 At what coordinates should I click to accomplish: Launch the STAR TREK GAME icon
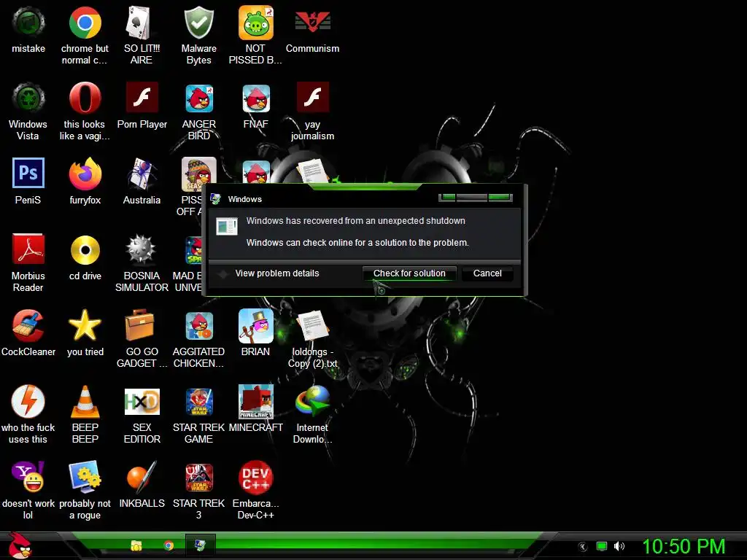pos(199,402)
